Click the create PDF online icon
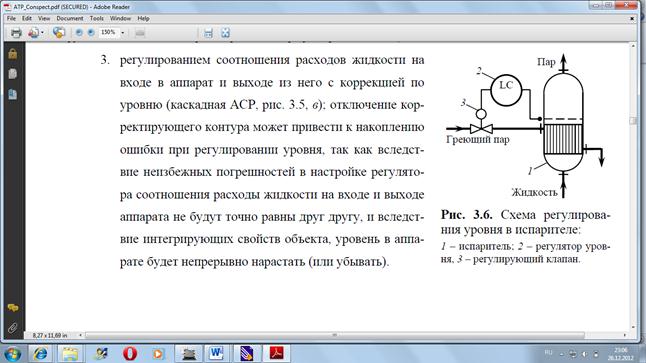 33,33
